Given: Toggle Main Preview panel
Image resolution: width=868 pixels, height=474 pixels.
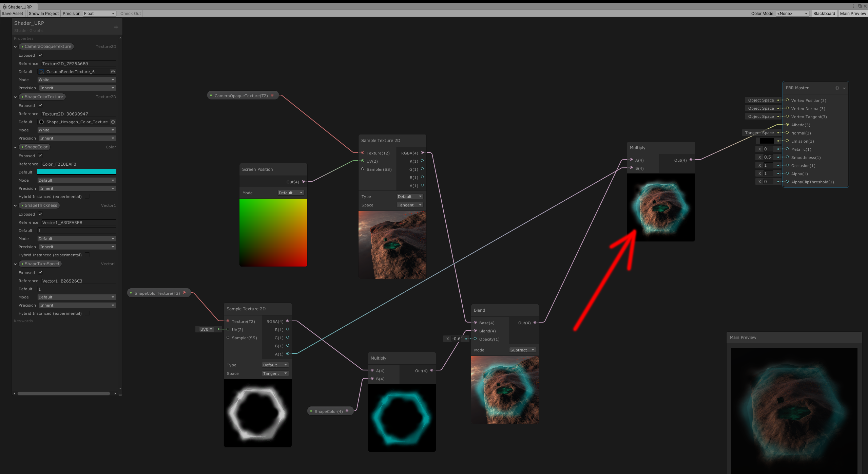Looking at the screenshot, I should coord(853,14).
